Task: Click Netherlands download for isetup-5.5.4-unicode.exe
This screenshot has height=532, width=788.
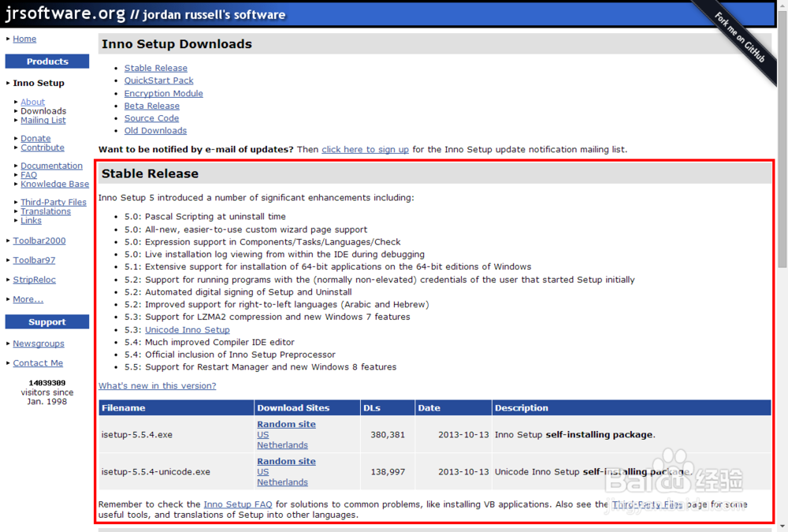Action: pyautogui.click(x=282, y=482)
